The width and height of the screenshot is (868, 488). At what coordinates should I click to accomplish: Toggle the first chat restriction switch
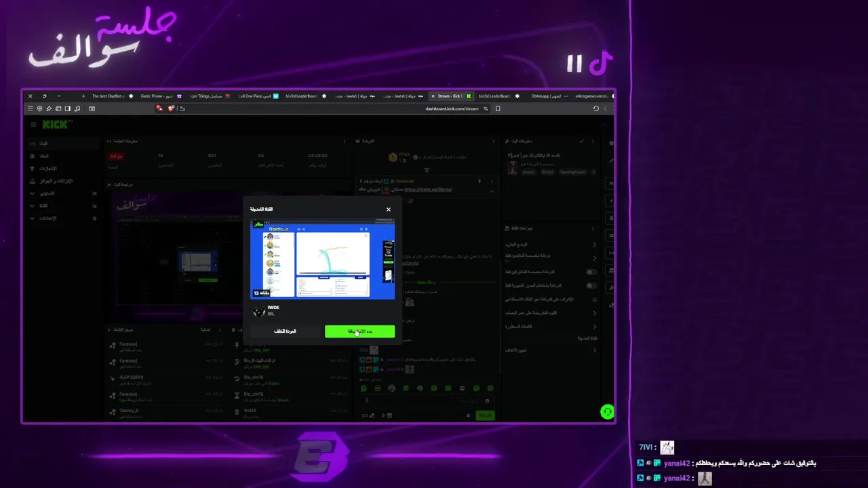pyautogui.click(x=591, y=272)
